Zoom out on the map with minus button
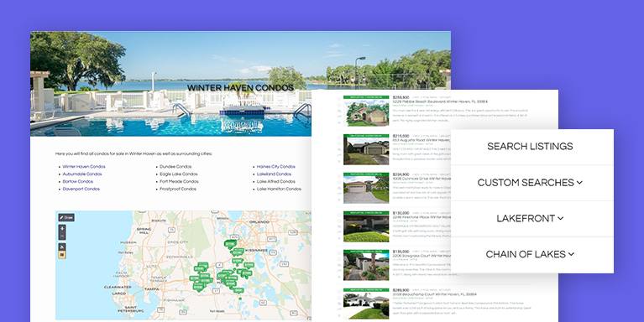Image resolution: width=644 pixels, height=322 pixels. coord(62,236)
